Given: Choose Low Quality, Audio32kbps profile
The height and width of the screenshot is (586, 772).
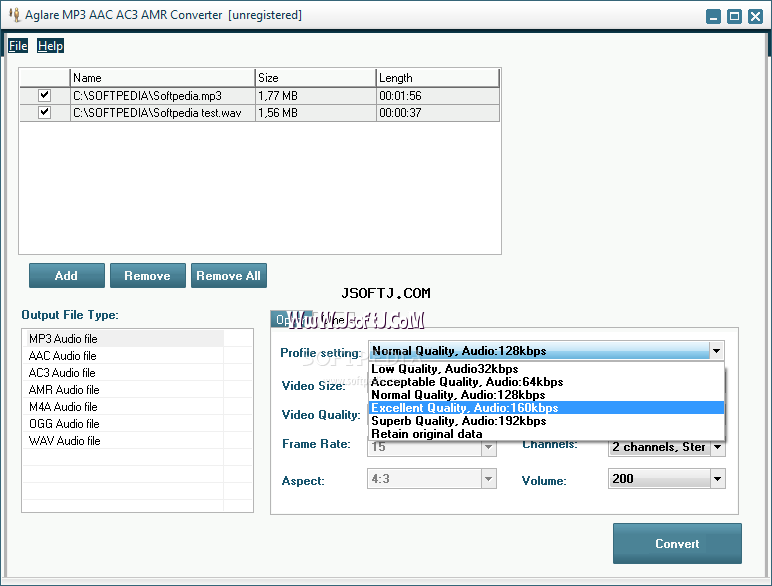Looking at the screenshot, I should [547, 369].
